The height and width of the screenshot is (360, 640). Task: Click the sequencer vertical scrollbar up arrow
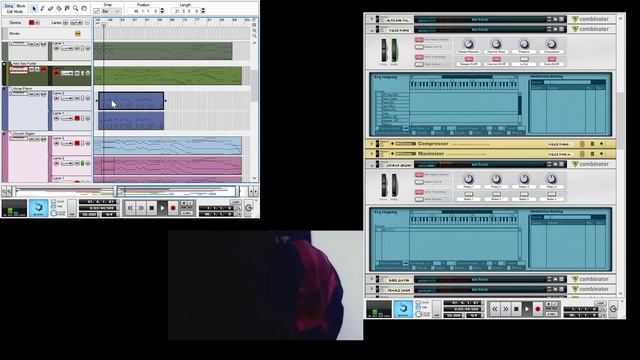pyautogui.click(x=255, y=43)
